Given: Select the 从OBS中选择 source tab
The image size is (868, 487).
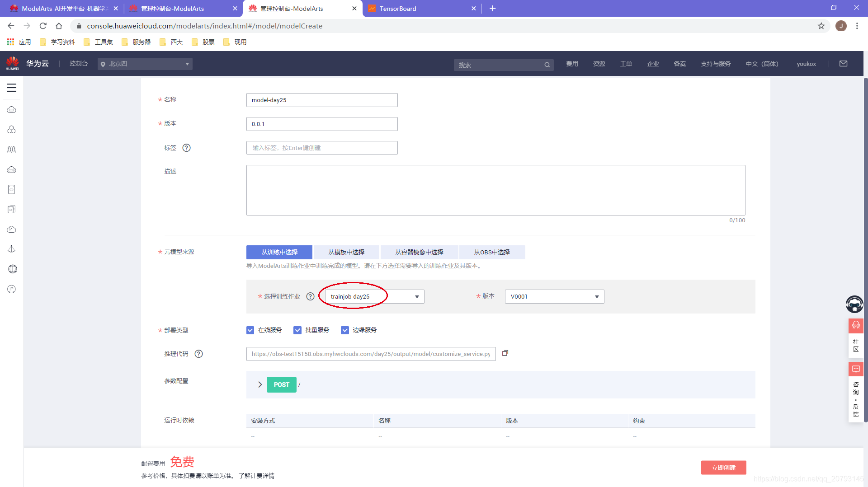Looking at the screenshot, I should point(492,252).
